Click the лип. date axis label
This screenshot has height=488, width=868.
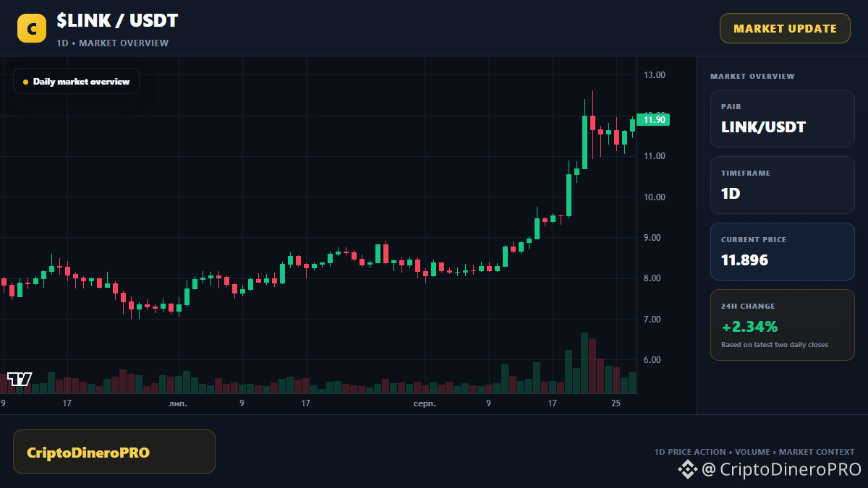(178, 403)
